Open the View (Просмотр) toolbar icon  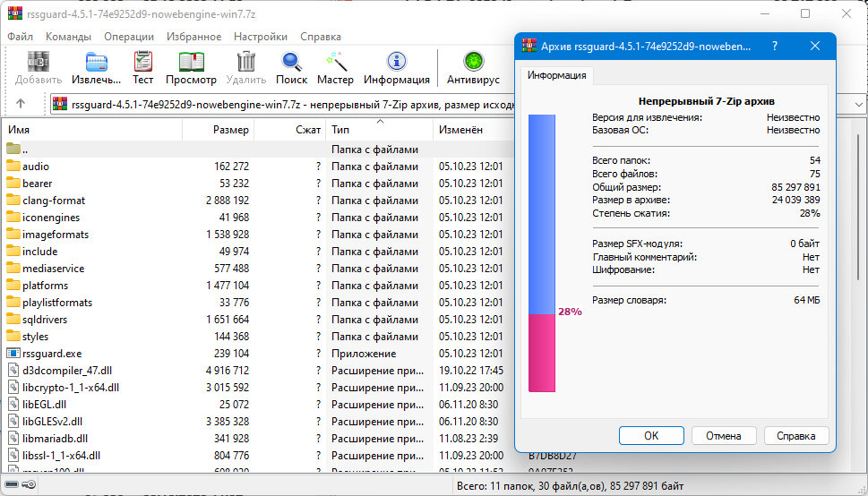point(191,62)
